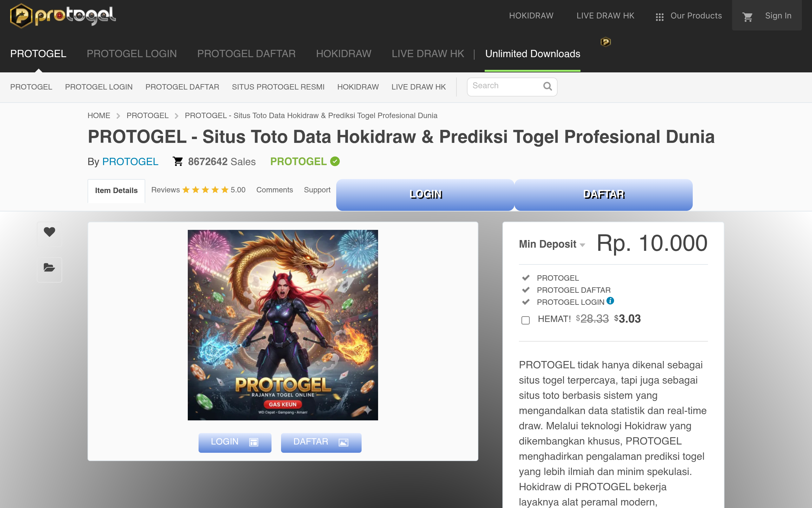Click the 8672642 Sales count

(x=222, y=162)
